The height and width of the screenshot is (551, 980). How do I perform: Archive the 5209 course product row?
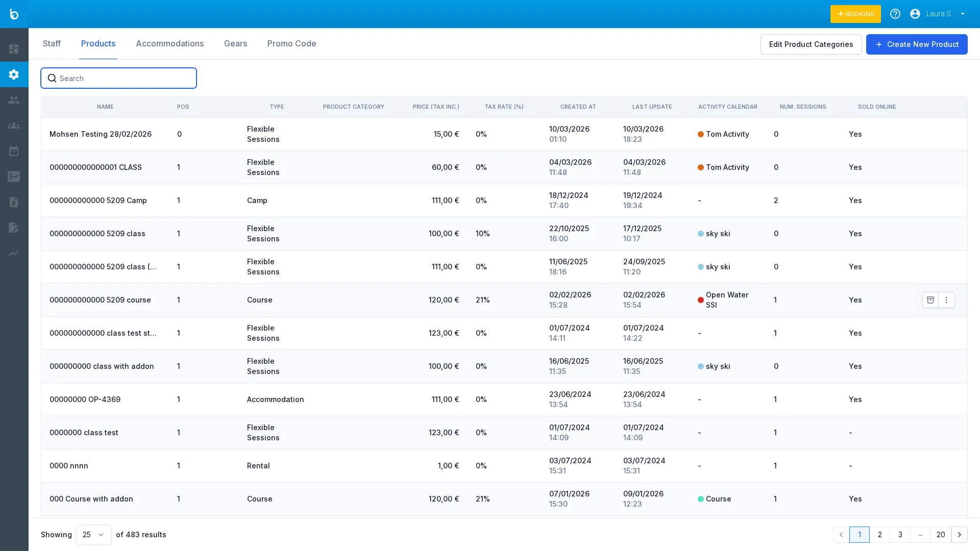pos(930,300)
